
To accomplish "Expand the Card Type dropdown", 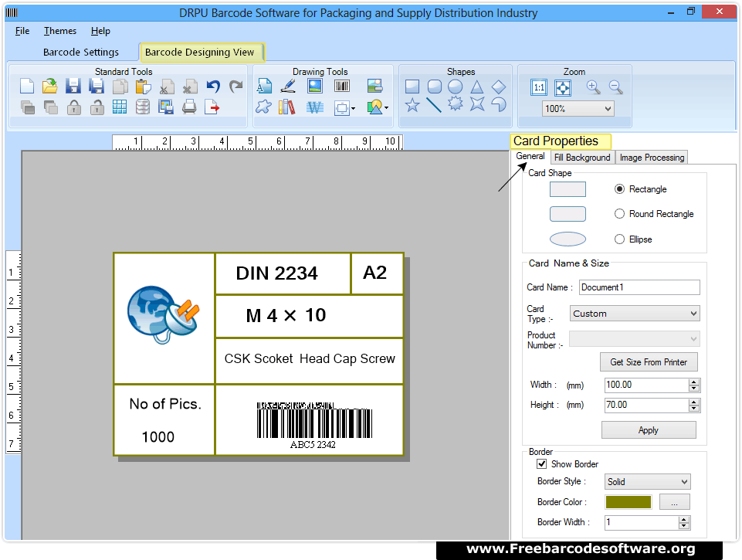I will [693, 314].
